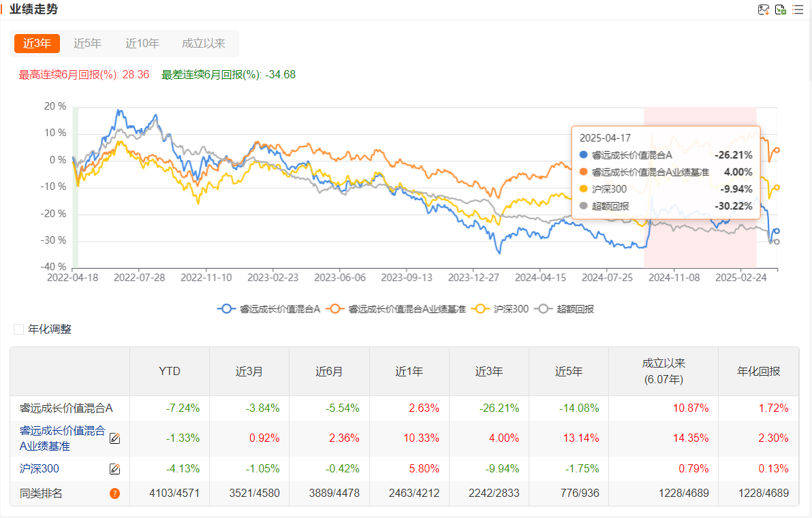Hide the 沪深300 series via legend

pyautogui.click(x=502, y=309)
